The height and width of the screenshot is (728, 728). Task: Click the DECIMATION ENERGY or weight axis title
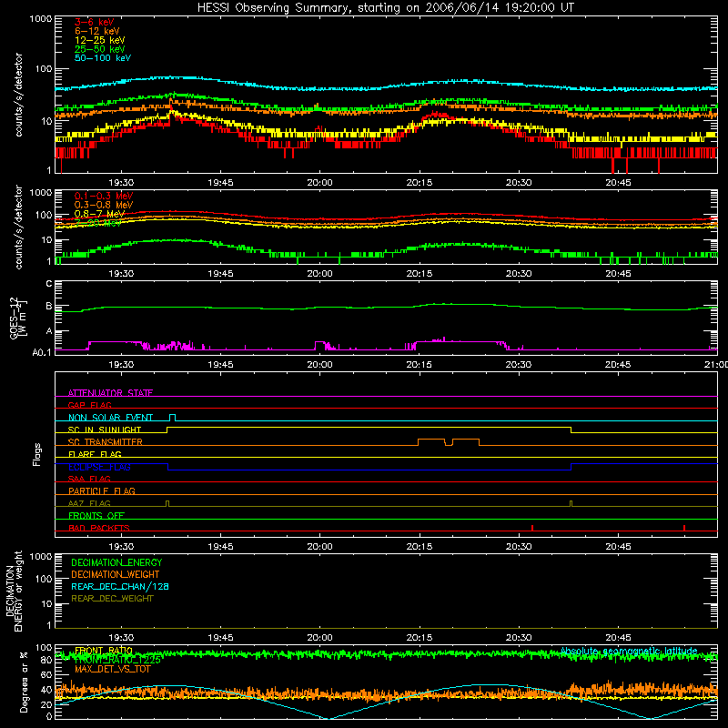(14, 591)
